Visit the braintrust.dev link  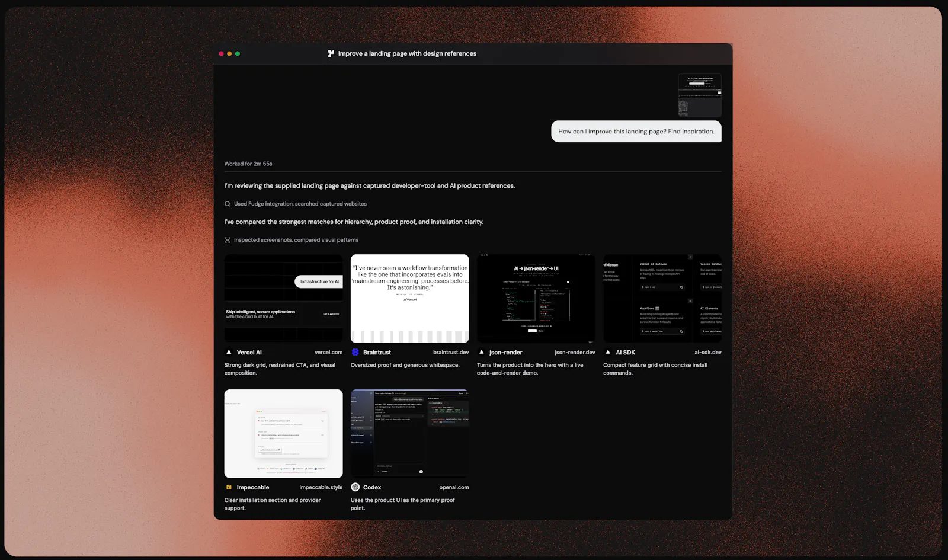(x=451, y=352)
